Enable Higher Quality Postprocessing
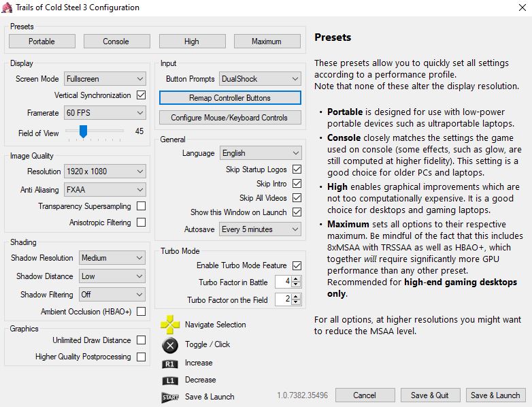 pyautogui.click(x=141, y=357)
